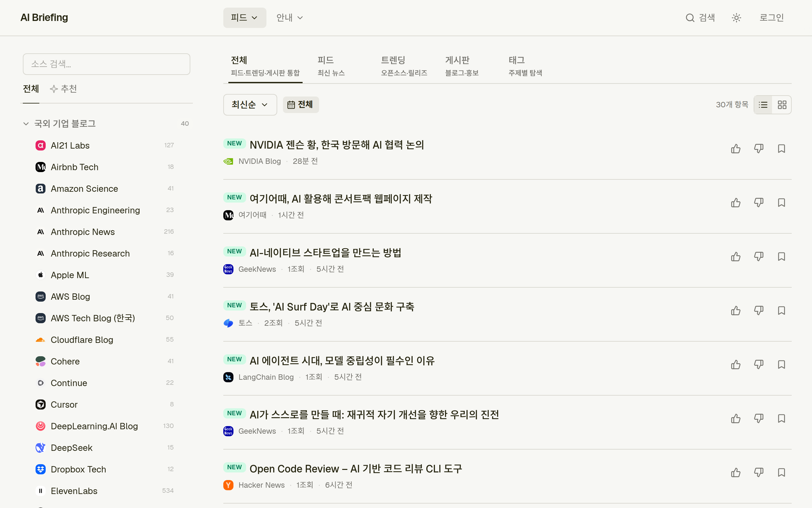The image size is (812, 508).
Task: Dislike the Open Code Review article
Action: pyautogui.click(x=759, y=473)
